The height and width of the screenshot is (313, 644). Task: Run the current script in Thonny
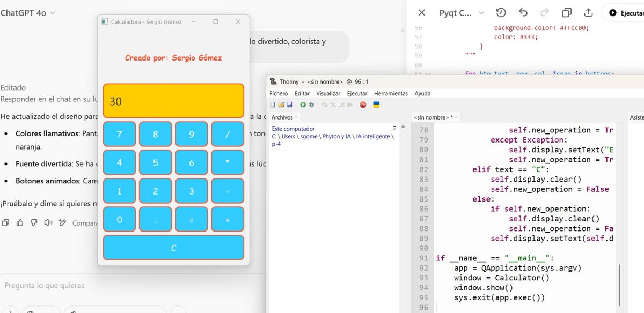302,105
